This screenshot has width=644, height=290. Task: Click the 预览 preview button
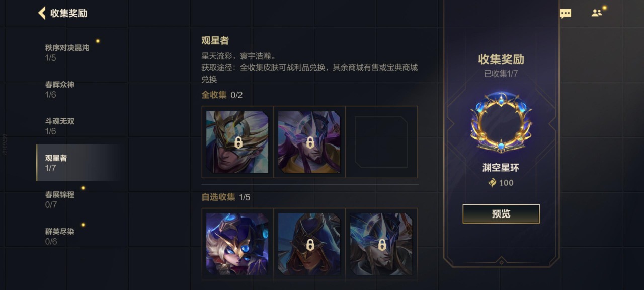tap(501, 213)
